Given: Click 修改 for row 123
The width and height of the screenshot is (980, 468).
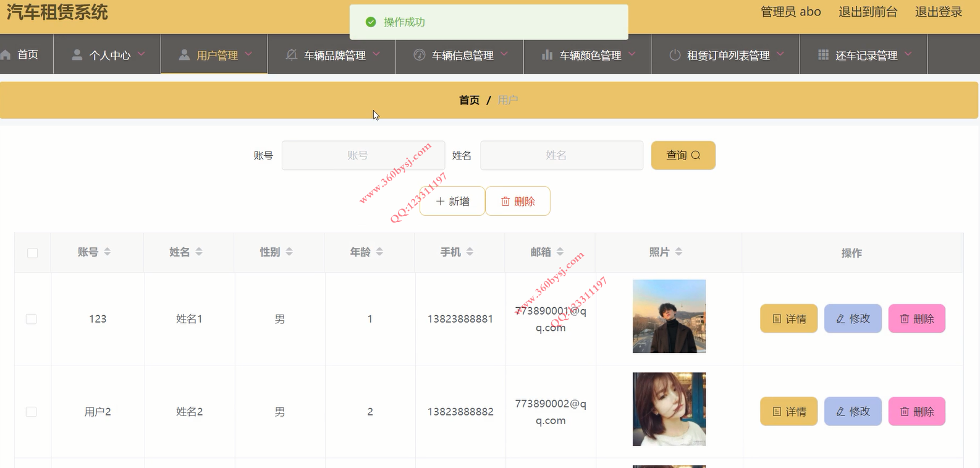Looking at the screenshot, I should point(853,318).
